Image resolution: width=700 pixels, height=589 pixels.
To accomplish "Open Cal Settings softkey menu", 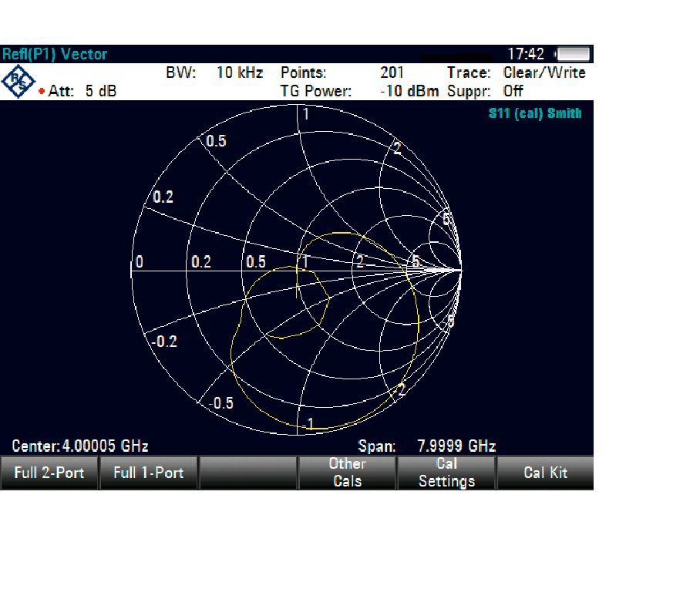I will 446,473.
